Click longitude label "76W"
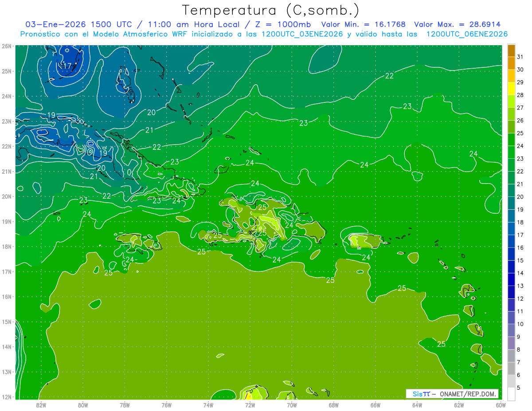This screenshot has height=411, width=532. pos(166,405)
